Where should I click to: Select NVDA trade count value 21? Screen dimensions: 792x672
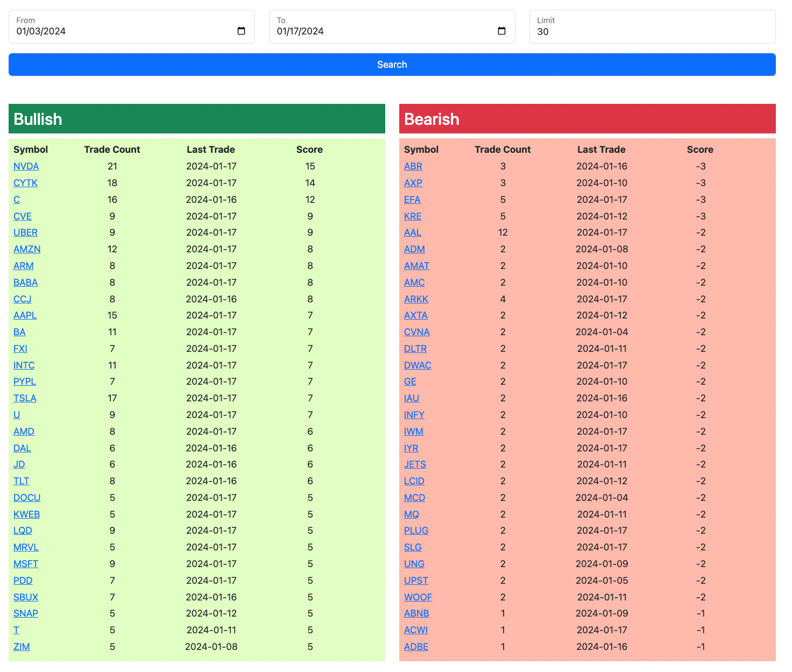click(x=112, y=166)
